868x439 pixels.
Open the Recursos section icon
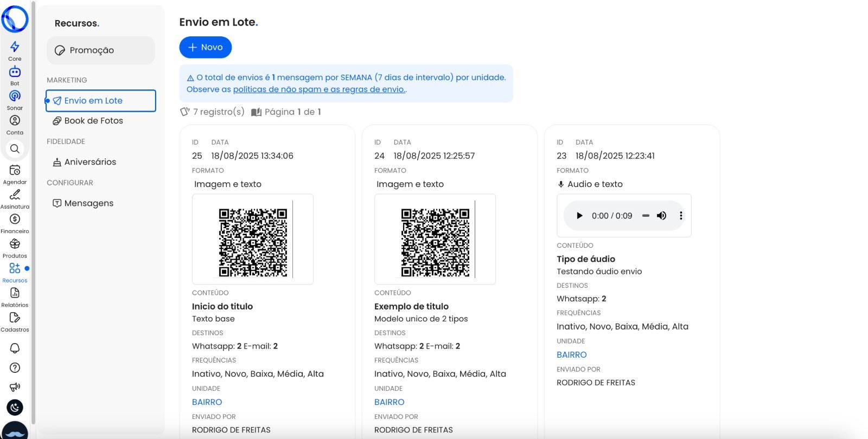(x=15, y=268)
